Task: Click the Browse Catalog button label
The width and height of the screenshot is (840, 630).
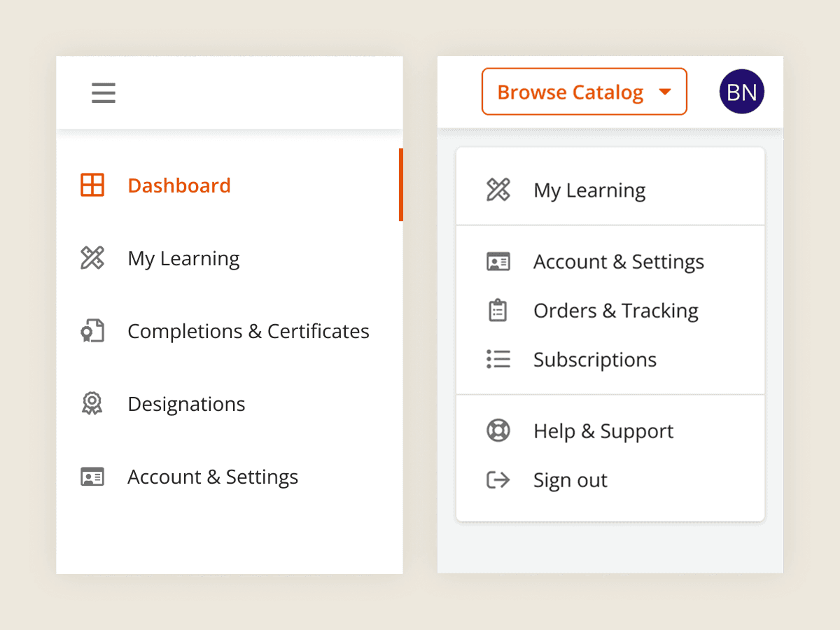Action: coord(570,92)
